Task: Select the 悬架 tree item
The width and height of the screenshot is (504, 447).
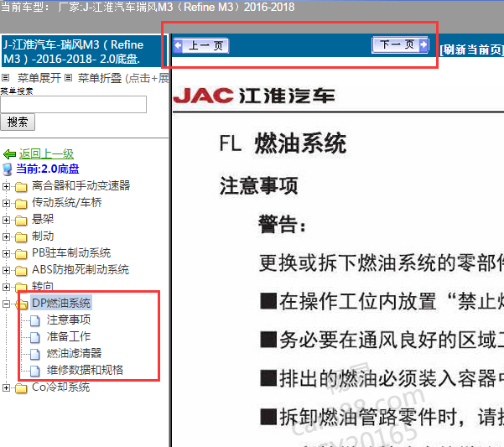Action: [43, 219]
